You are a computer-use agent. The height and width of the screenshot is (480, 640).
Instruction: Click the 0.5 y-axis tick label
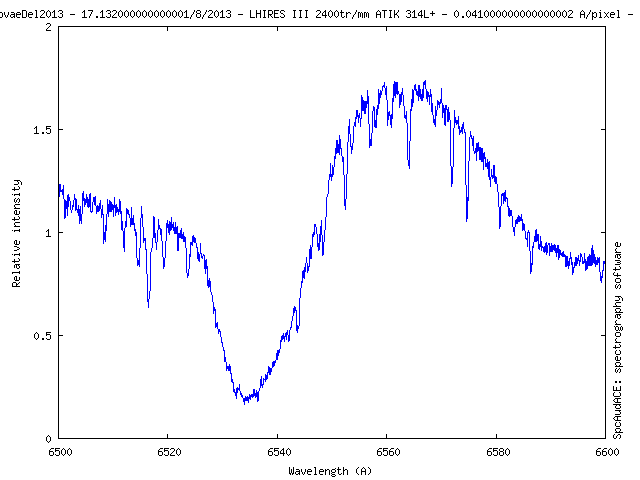point(42,336)
